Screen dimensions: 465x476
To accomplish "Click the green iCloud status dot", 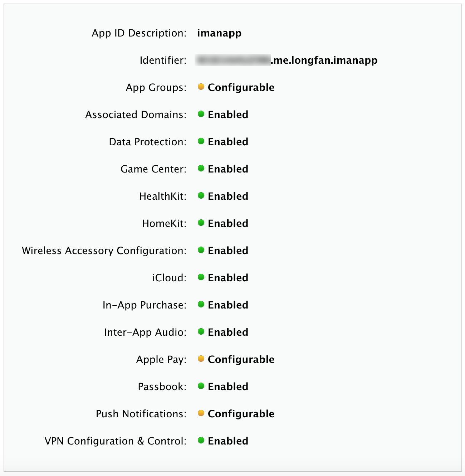I will tap(201, 277).
